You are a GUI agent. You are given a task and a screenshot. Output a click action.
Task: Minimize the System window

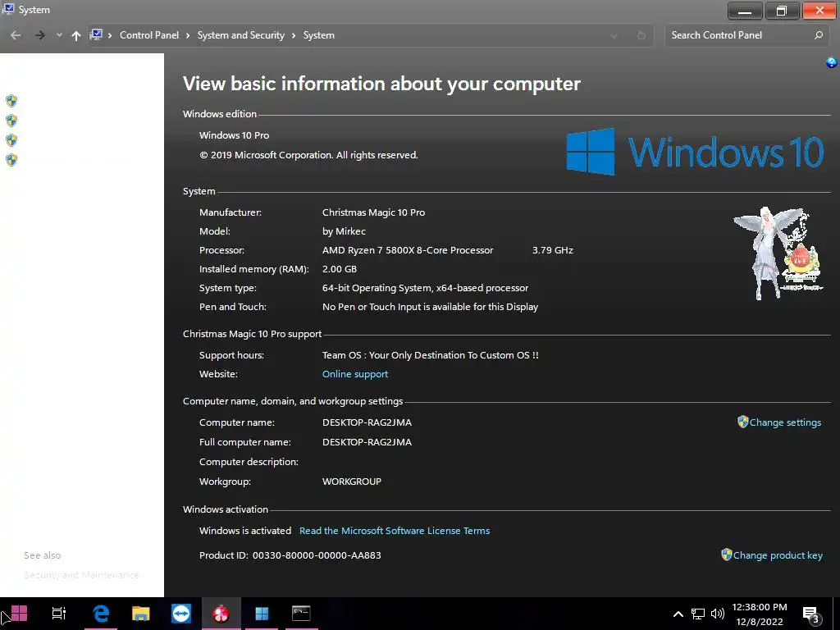pyautogui.click(x=745, y=11)
